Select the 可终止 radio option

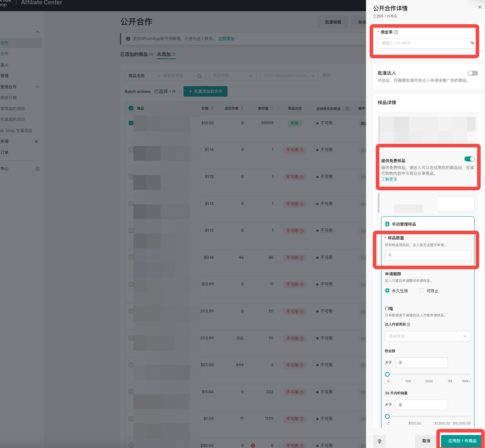(x=422, y=290)
